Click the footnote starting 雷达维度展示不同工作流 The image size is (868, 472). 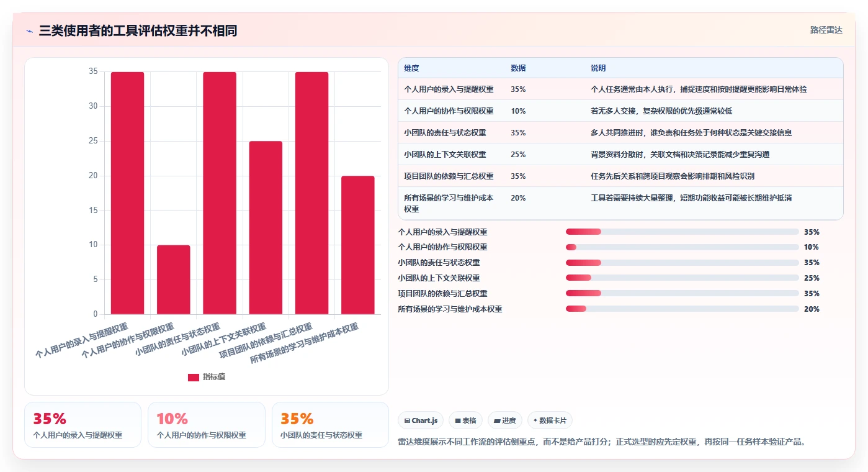click(601, 442)
